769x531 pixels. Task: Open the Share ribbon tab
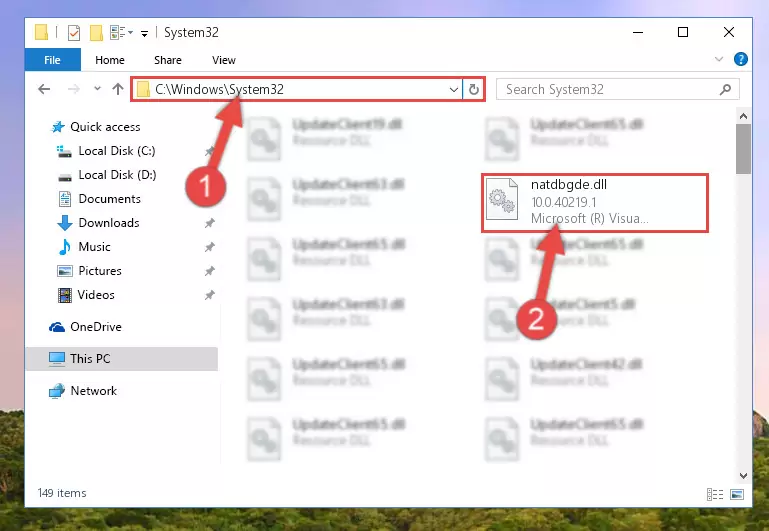(x=168, y=60)
